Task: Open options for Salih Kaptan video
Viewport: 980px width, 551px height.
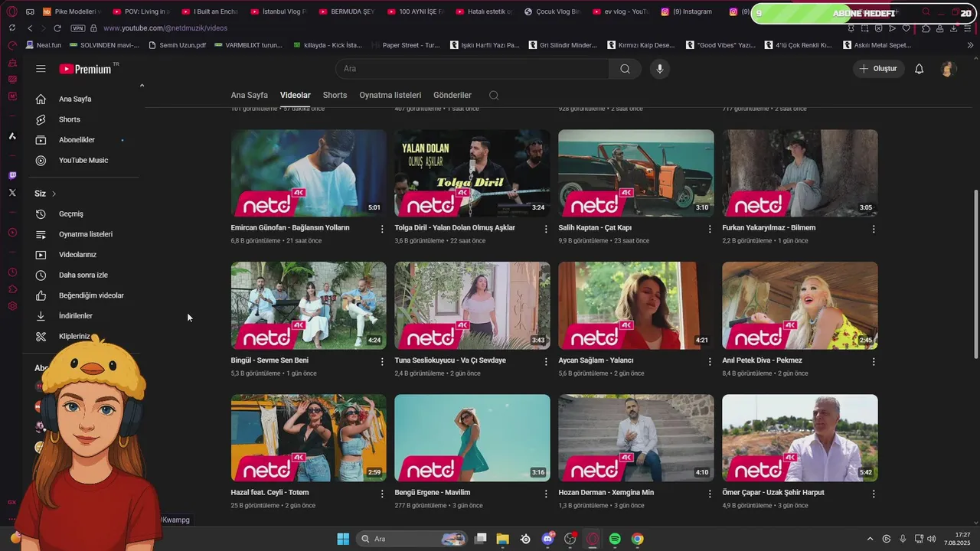Action: [710, 229]
